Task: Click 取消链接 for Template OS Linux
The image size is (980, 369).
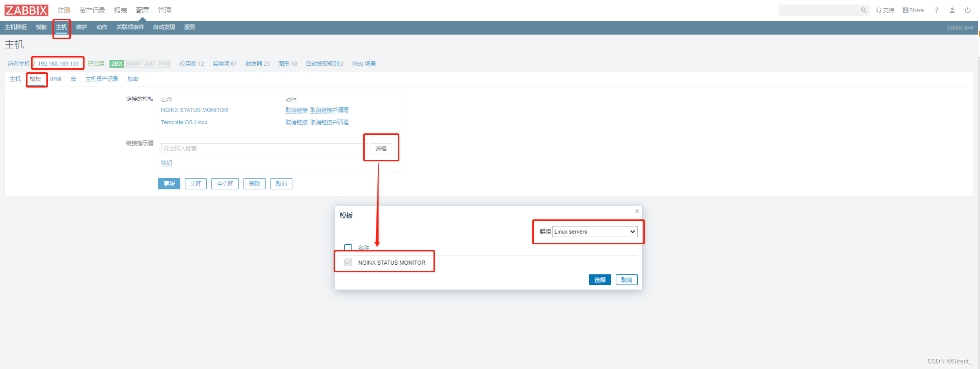Action: [296, 122]
